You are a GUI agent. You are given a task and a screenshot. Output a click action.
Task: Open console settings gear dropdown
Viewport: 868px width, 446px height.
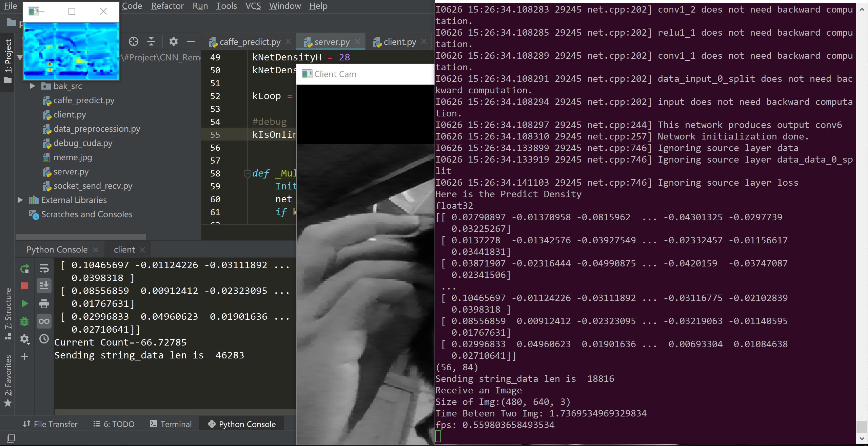tap(25, 339)
